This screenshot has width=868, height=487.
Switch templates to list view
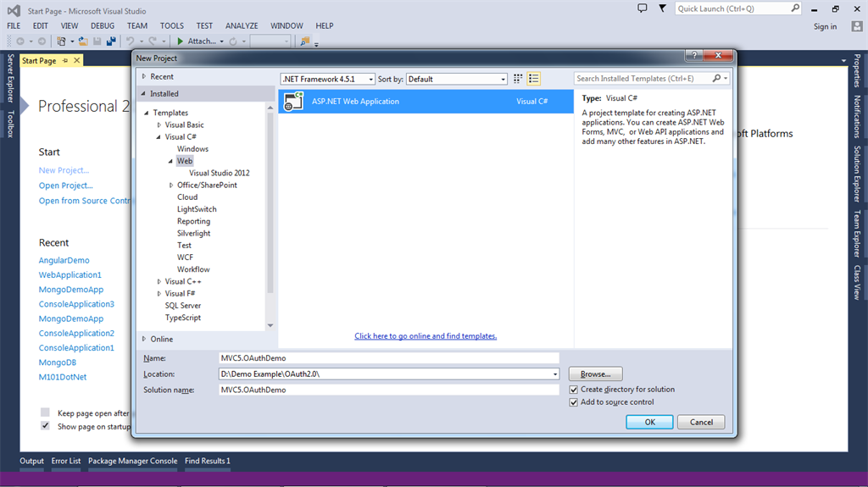[x=534, y=79]
